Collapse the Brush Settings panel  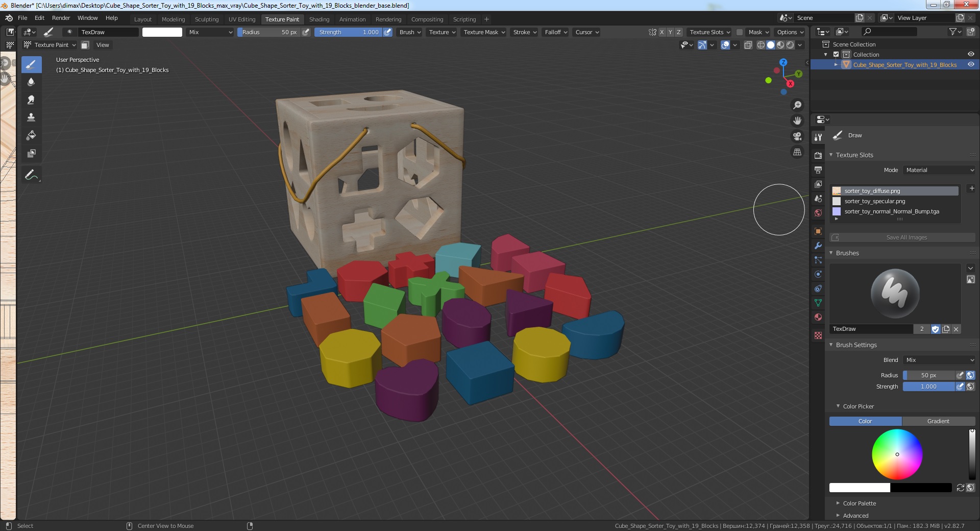coord(831,345)
